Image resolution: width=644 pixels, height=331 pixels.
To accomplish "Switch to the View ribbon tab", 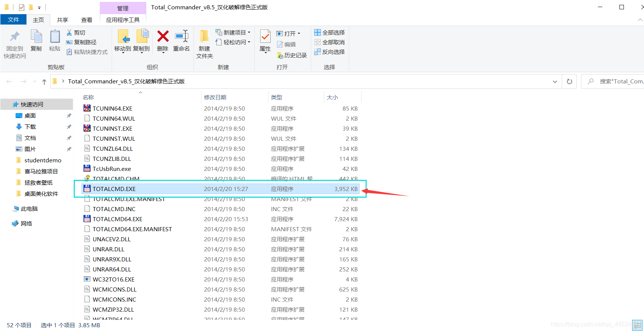I will pos(87,20).
